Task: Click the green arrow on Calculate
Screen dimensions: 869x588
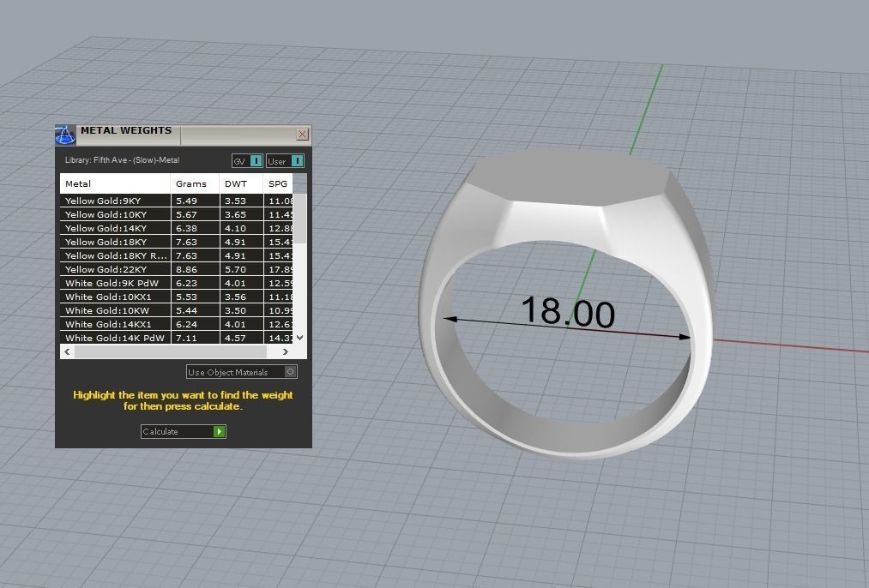Action: point(220,431)
